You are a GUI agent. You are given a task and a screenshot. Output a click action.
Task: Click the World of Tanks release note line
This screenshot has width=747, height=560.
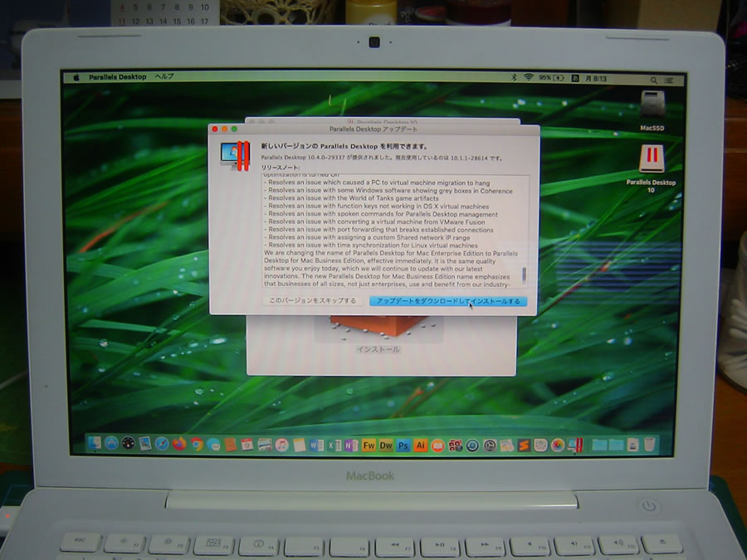[x=352, y=198]
